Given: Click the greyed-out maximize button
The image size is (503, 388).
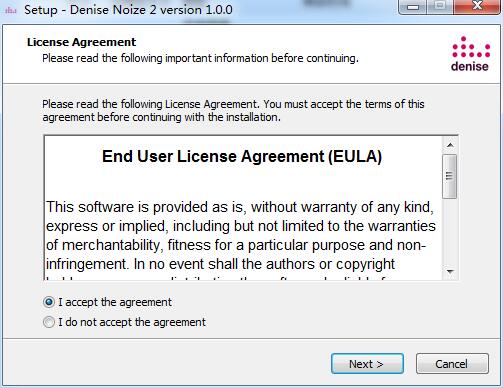Looking at the screenshot, I should tap(440, 7).
